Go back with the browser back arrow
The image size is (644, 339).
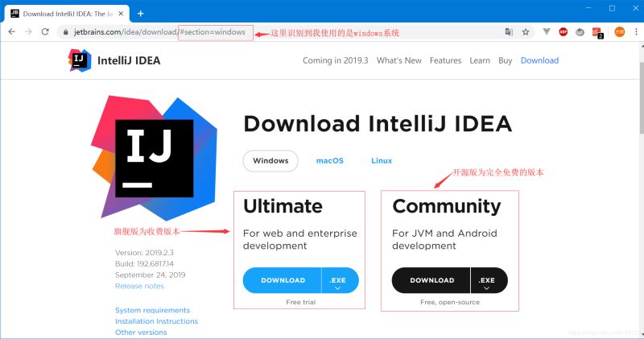coord(11,31)
